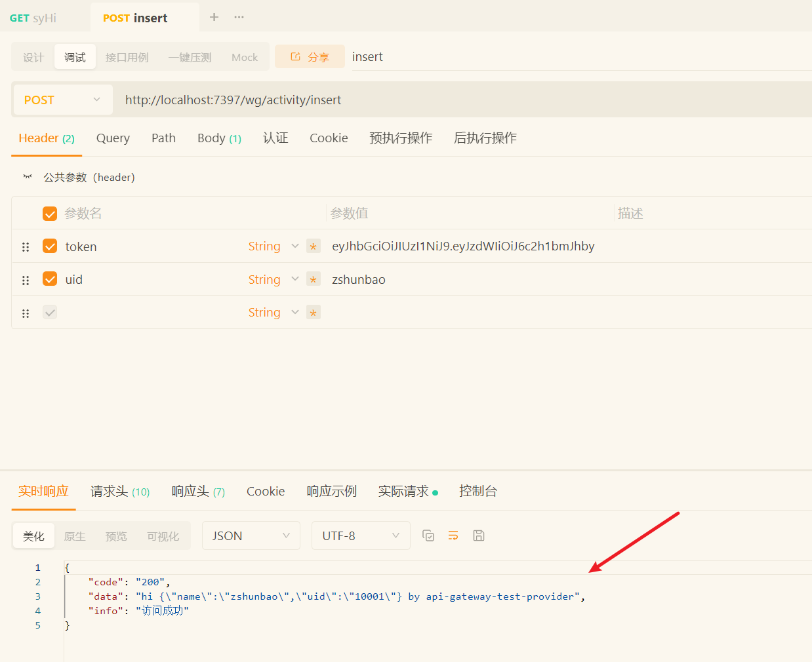The image size is (812, 662).
Task: Open the POST method dropdown
Action: [62, 100]
